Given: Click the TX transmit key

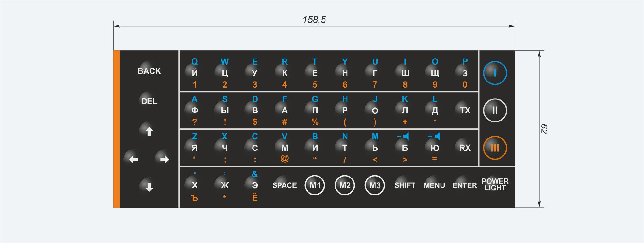Looking at the screenshot, I should (x=465, y=110).
